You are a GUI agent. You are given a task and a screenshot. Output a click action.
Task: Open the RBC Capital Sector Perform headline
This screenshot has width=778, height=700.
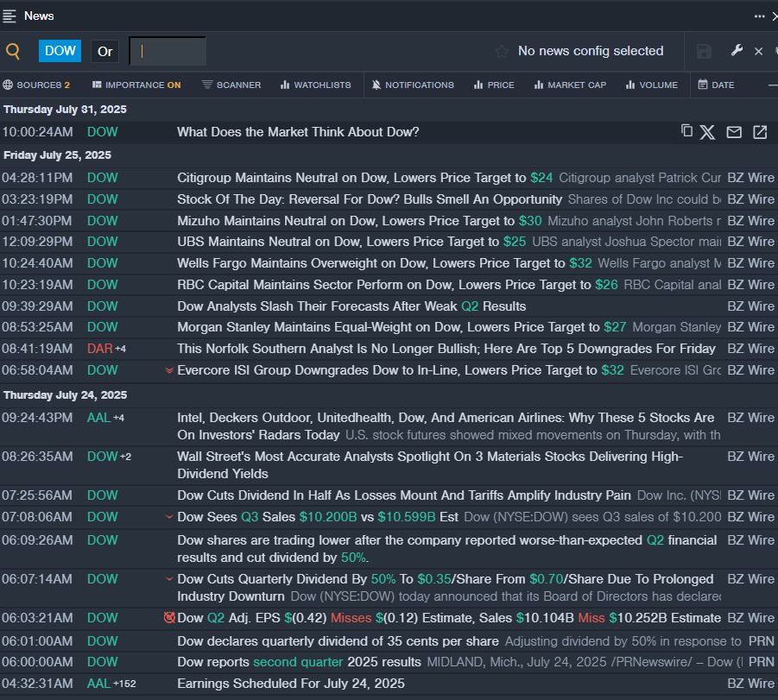(x=397, y=285)
